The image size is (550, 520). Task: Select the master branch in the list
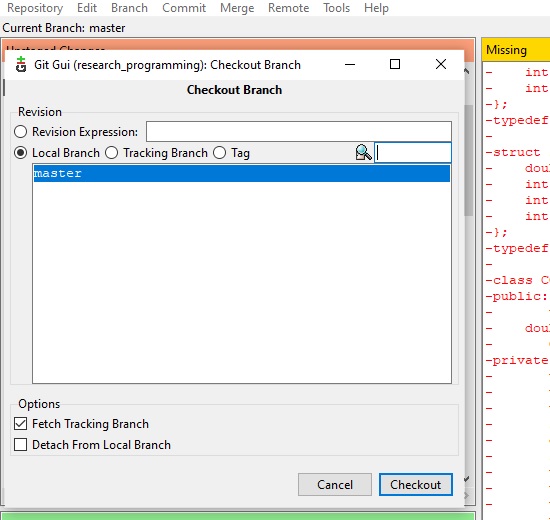241,173
